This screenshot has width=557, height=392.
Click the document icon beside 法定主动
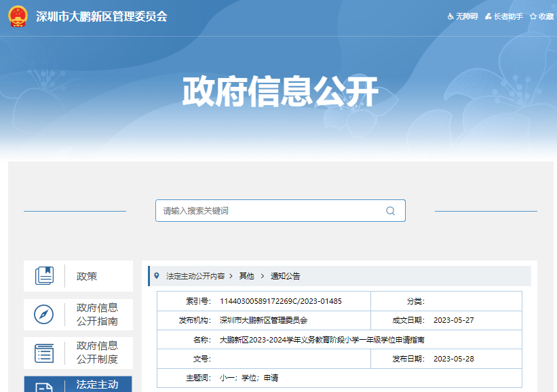[44, 387]
